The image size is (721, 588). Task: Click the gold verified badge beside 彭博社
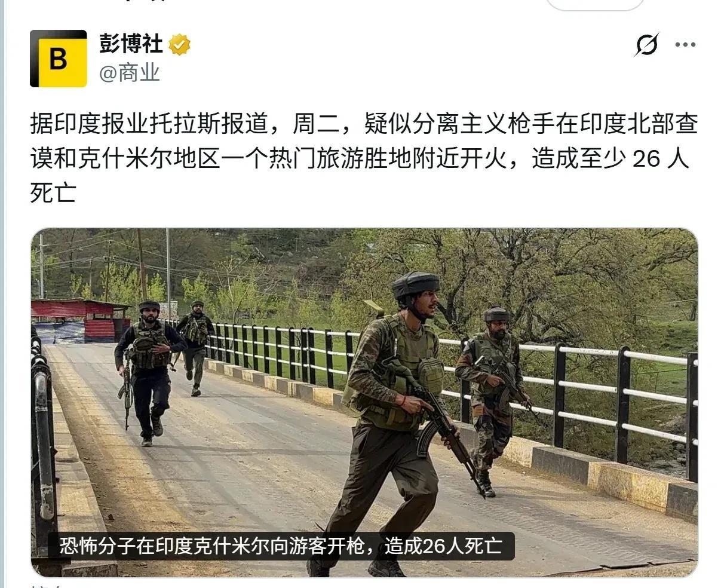[x=180, y=44]
